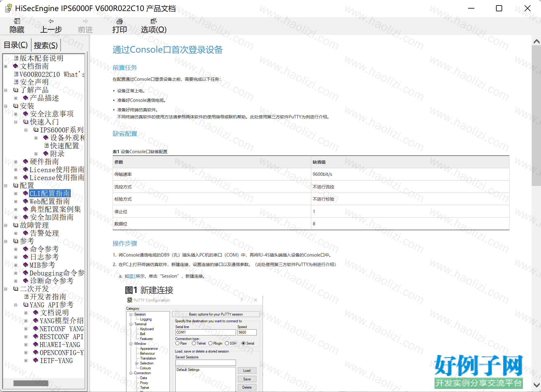Switch to the 搜索(S) tab
541x392 pixels.
[46, 45]
